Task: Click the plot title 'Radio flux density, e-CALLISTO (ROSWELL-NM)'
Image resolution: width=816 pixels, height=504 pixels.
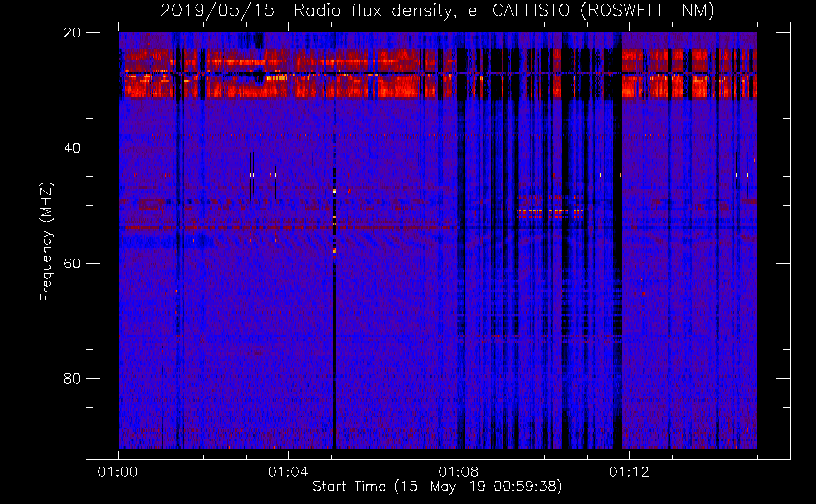Action: pyautogui.click(x=504, y=10)
